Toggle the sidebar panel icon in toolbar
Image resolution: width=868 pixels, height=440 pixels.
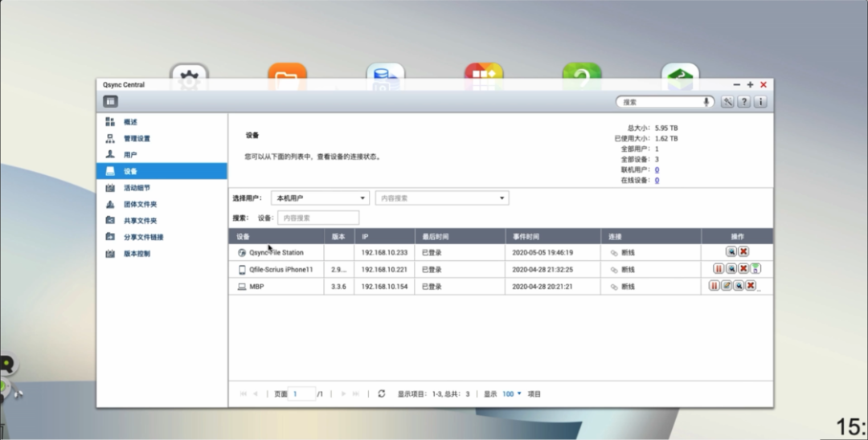tap(111, 101)
